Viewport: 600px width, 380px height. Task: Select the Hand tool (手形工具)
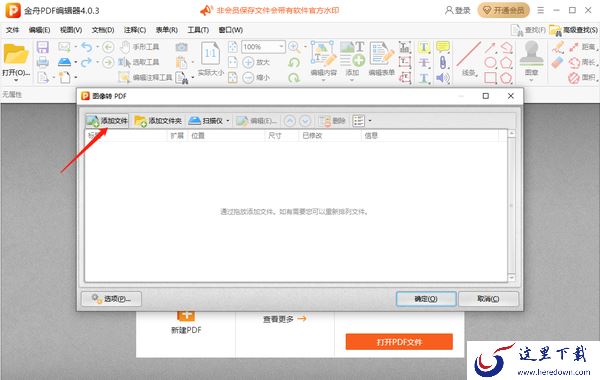139,47
